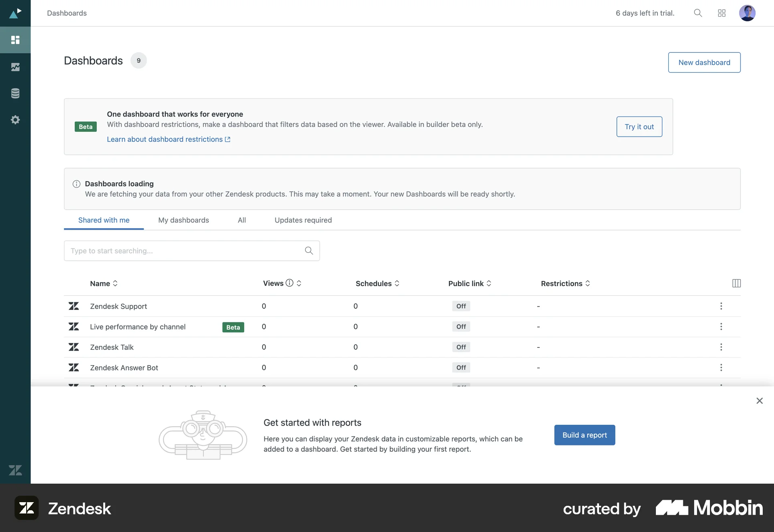Open Datasets from the sidebar
This screenshot has height=532, width=774.
pyautogui.click(x=15, y=93)
